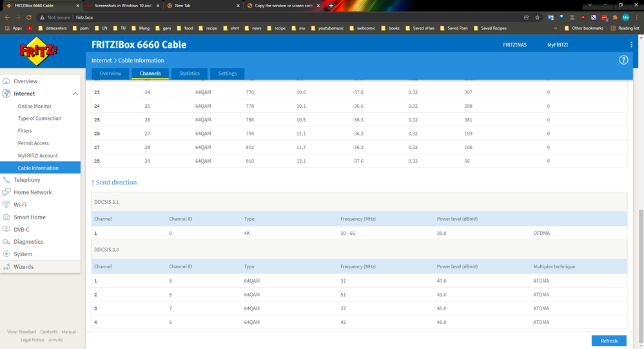This screenshot has width=644, height=349.
Task: Open the Filters page
Action: [24, 131]
